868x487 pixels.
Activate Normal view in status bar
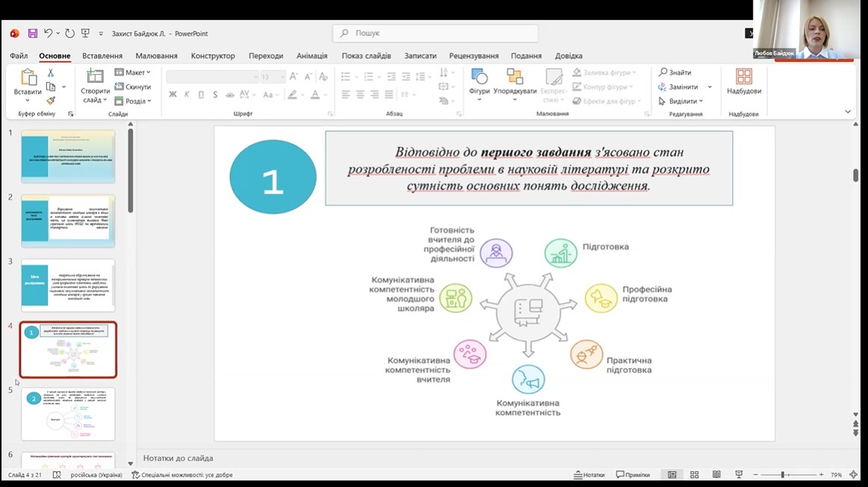[x=672, y=475]
